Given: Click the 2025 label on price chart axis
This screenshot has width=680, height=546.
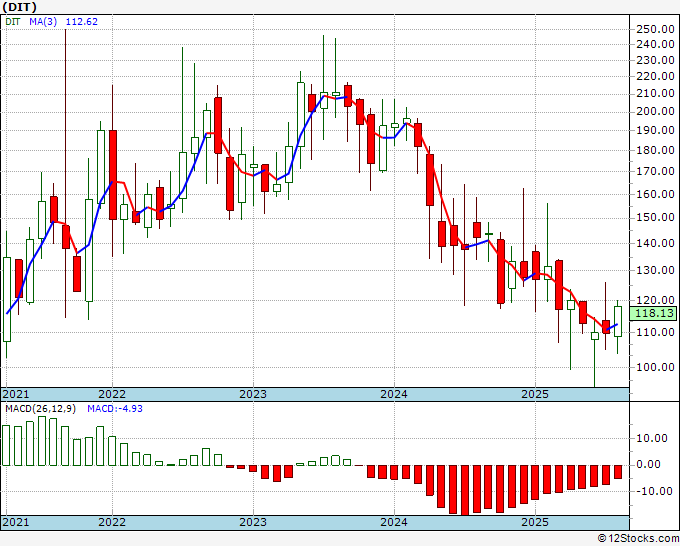Looking at the screenshot, I should (x=535, y=394).
